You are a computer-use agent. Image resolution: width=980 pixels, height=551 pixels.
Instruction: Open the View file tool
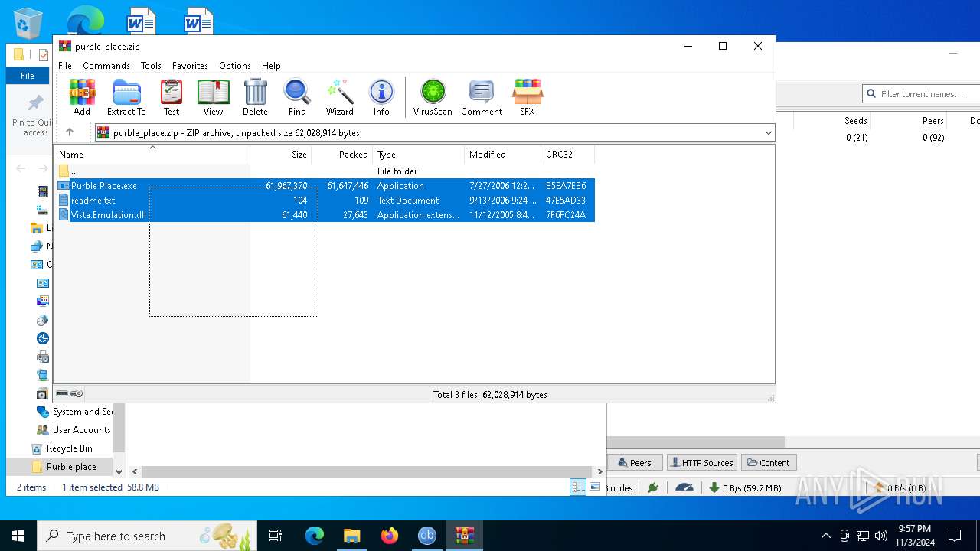click(x=213, y=97)
